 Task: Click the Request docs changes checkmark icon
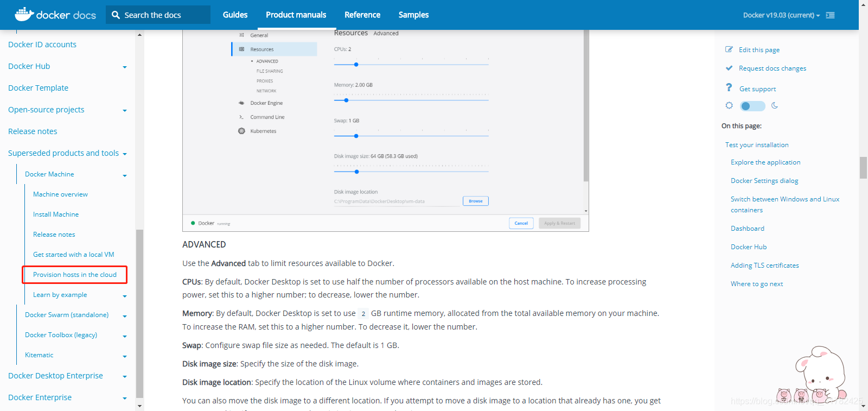729,68
